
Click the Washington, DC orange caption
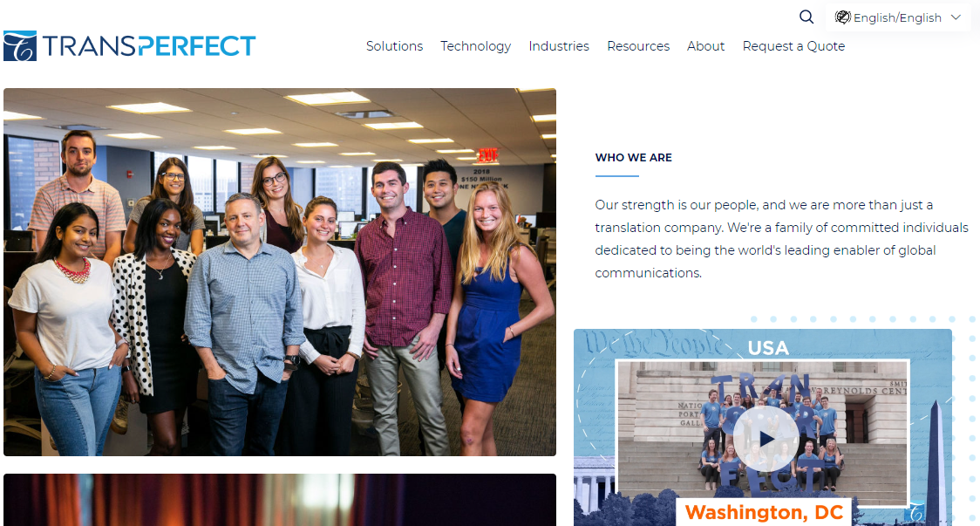coord(765,512)
